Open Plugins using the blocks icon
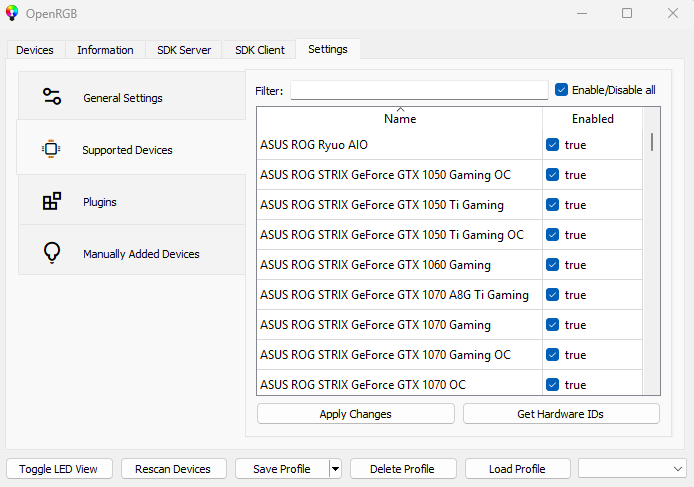The height and width of the screenshot is (487, 694). 52,201
